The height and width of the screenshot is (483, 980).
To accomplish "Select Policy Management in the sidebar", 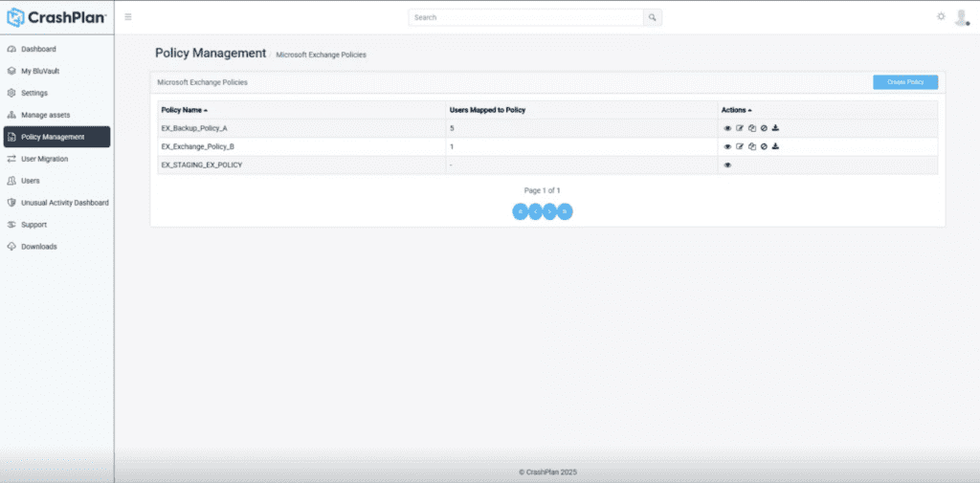I will pos(56,137).
